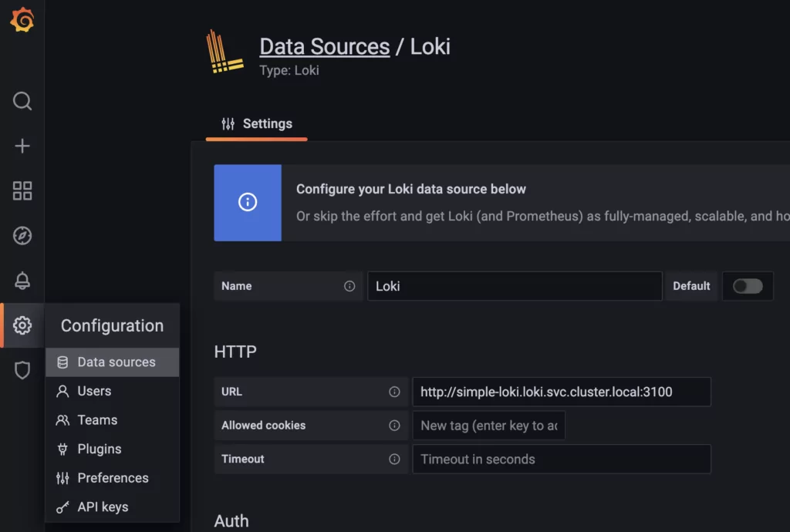Open the Alerting bell icon
This screenshot has height=532, width=790.
point(22,281)
